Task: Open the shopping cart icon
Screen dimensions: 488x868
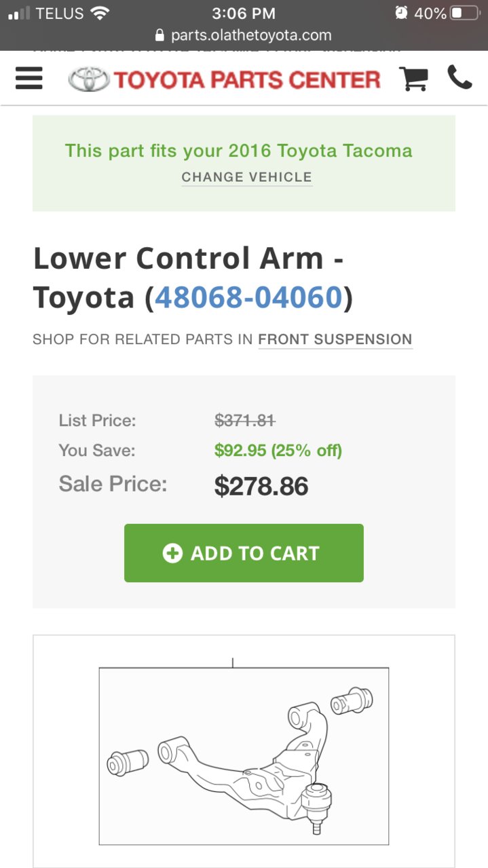Action: pyautogui.click(x=413, y=79)
